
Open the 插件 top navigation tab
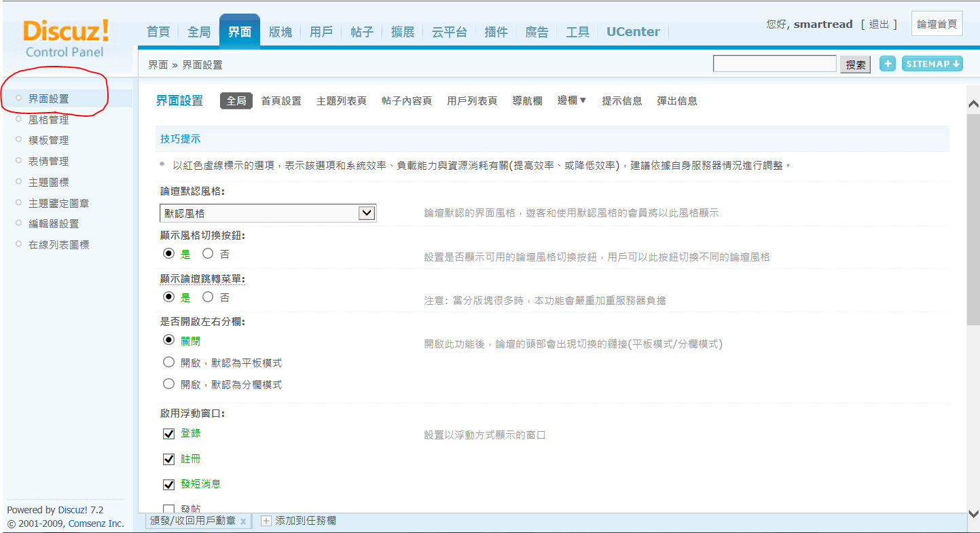[x=496, y=32]
